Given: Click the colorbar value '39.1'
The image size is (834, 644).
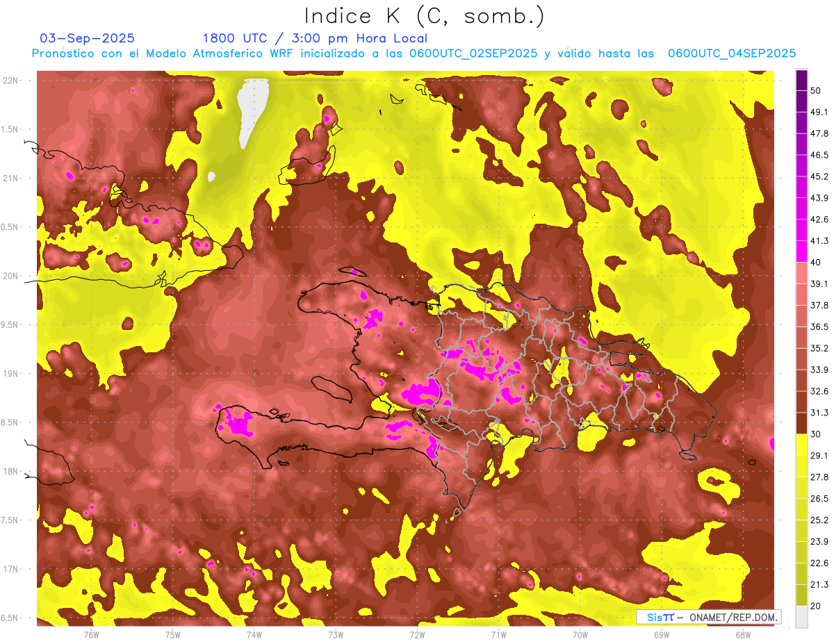Looking at the screenshot, I should point(819,284).
